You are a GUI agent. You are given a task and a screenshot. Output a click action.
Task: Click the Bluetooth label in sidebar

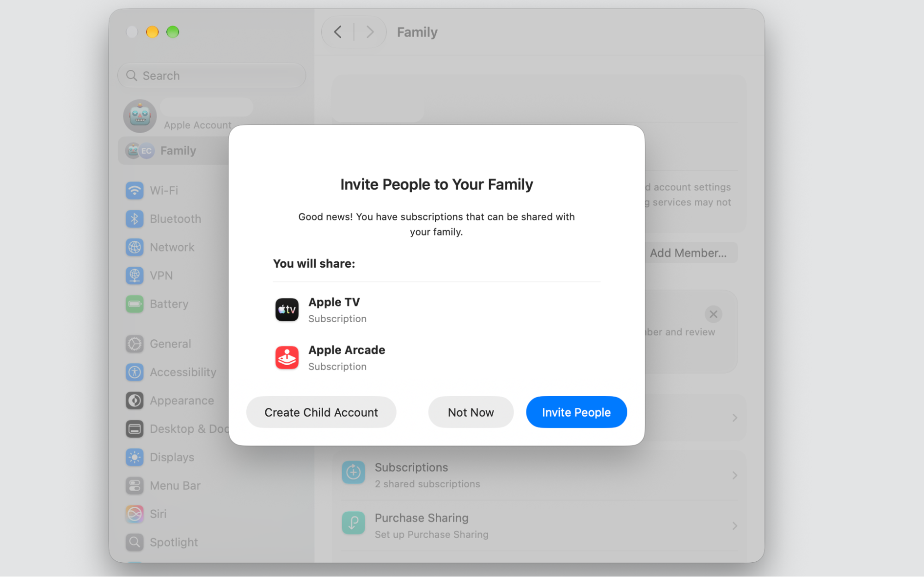tap(175, 219)
